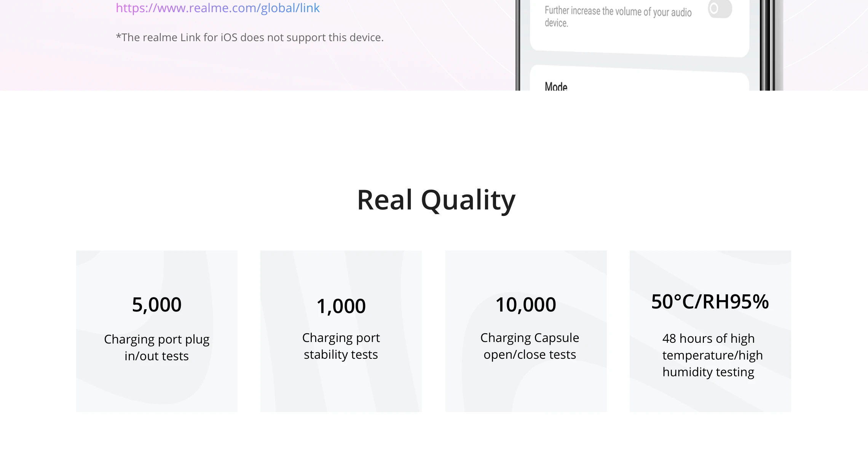Click 'Charging port plug in/out tests' caption

tap(157, 347)
